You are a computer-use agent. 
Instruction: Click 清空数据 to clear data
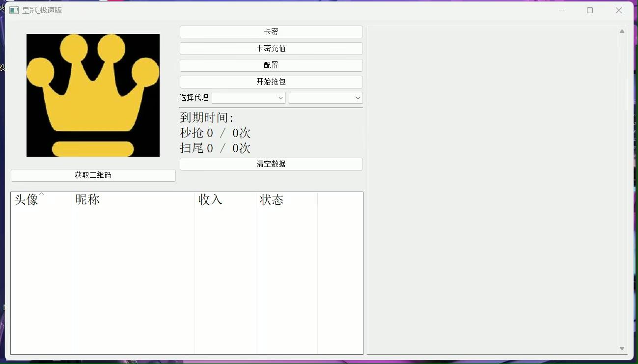[x=271, y=164]
